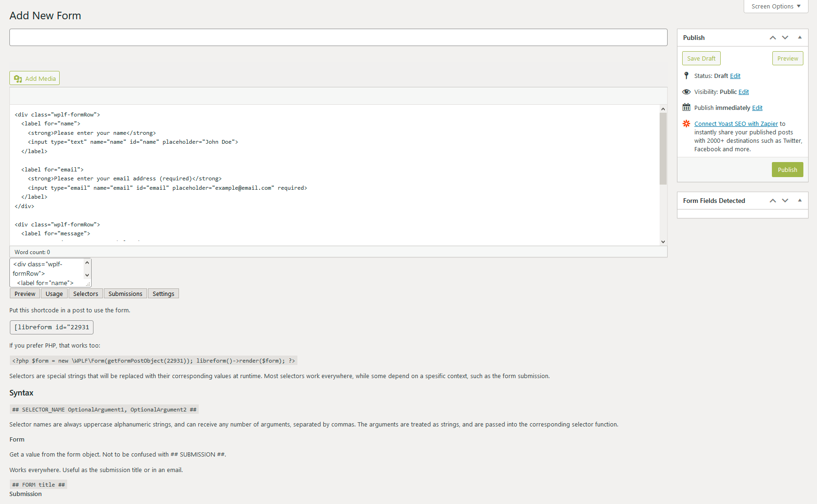Switch to the Submissions tab
Screen dimensions: 817x504
[x=125, y=293]
